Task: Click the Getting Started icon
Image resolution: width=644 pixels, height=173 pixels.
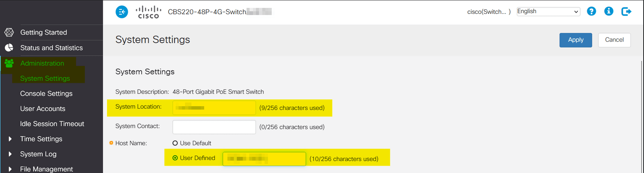Action: pos(9,32)
